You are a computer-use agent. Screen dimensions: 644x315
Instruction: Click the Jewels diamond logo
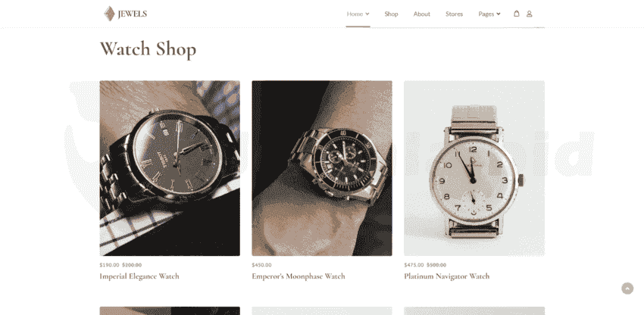[x=109, y=14]
